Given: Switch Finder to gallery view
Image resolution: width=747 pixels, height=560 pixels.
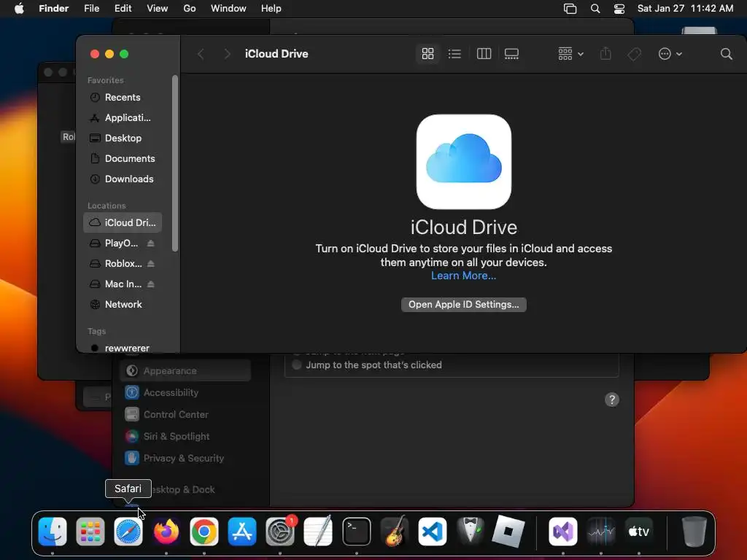Looking at the screenshot, I should (x=511, y=54).
